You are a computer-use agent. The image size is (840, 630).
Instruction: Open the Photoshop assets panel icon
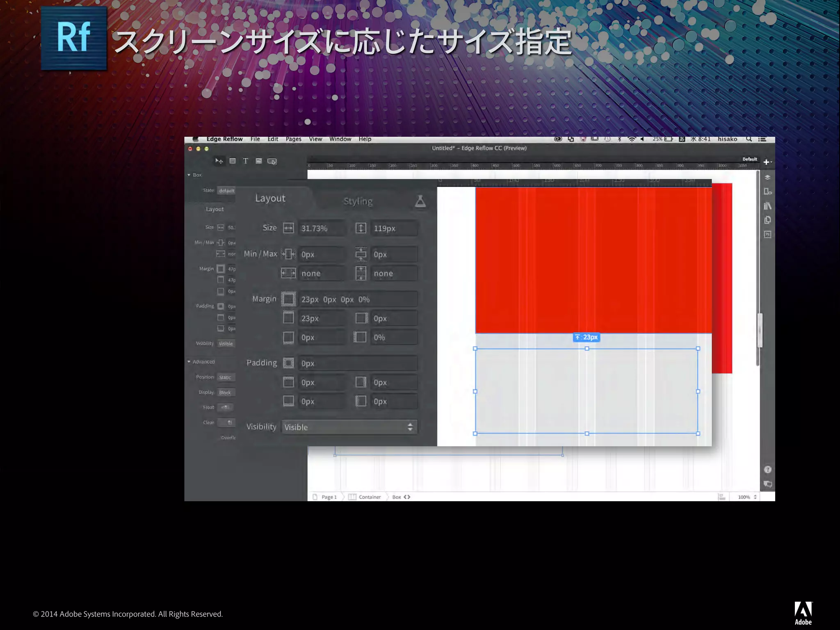(767, 235)
